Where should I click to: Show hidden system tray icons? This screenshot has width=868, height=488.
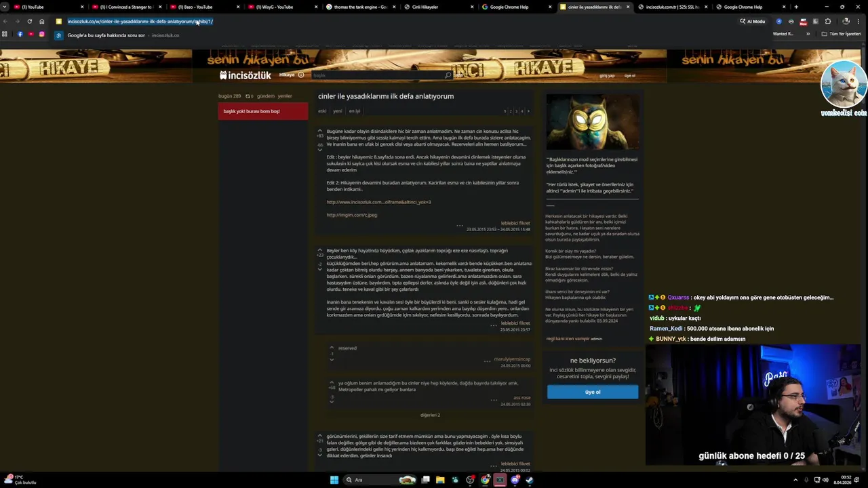(795, 480)
